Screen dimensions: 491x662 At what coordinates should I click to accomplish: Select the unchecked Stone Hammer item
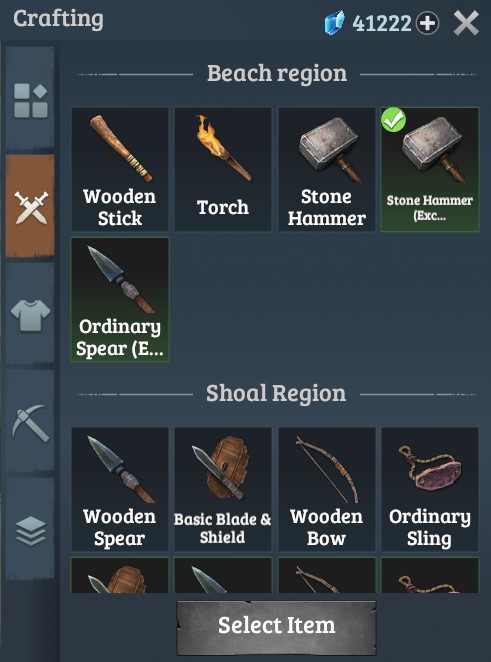[326, 169]
